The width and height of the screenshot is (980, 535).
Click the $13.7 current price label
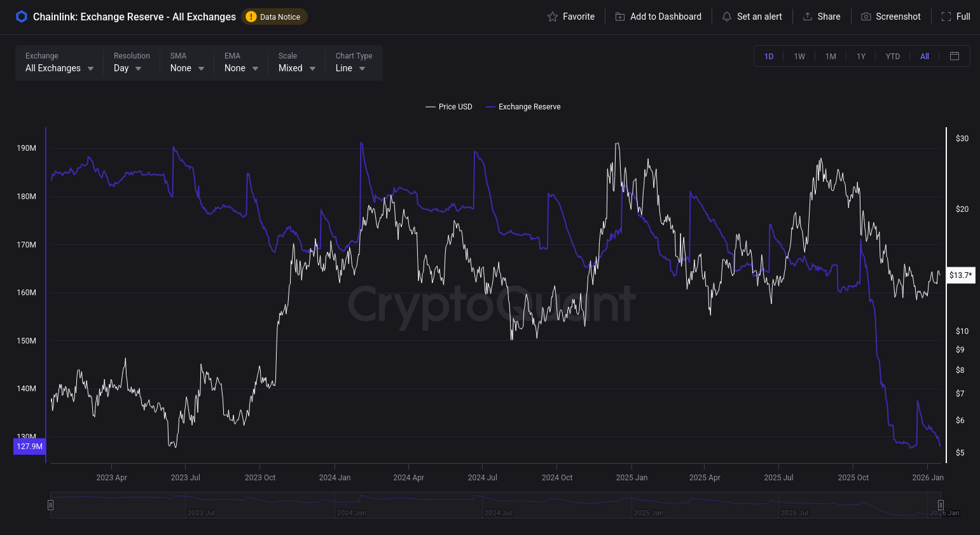pyautogui.click(x=961, y=275)
